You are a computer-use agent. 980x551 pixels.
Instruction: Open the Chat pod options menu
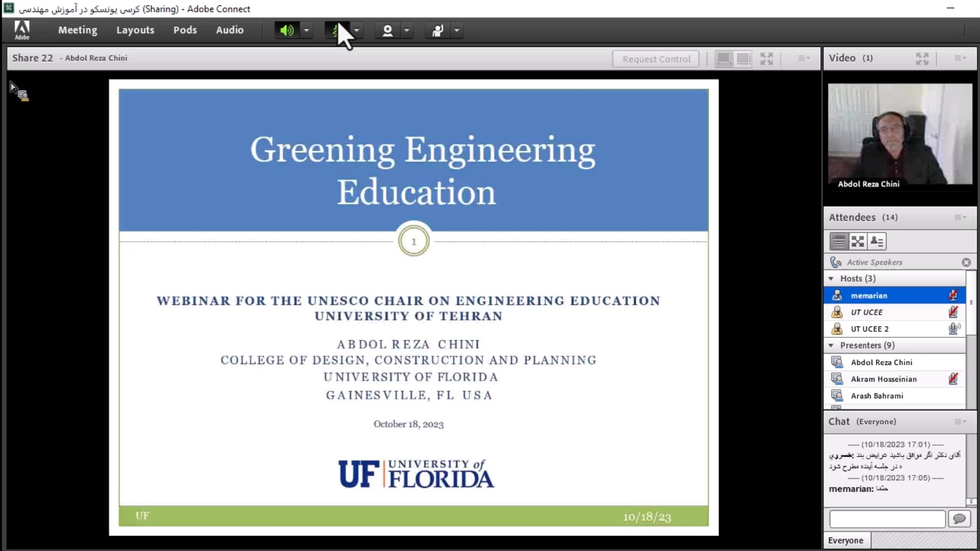960,422
